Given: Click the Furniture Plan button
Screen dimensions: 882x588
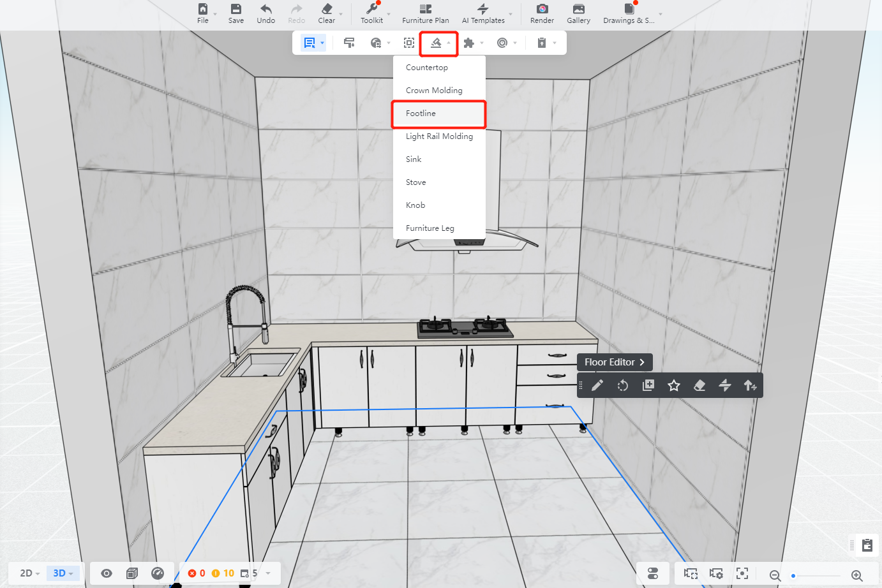Looking at the screenshot, I should coord(425,13).
